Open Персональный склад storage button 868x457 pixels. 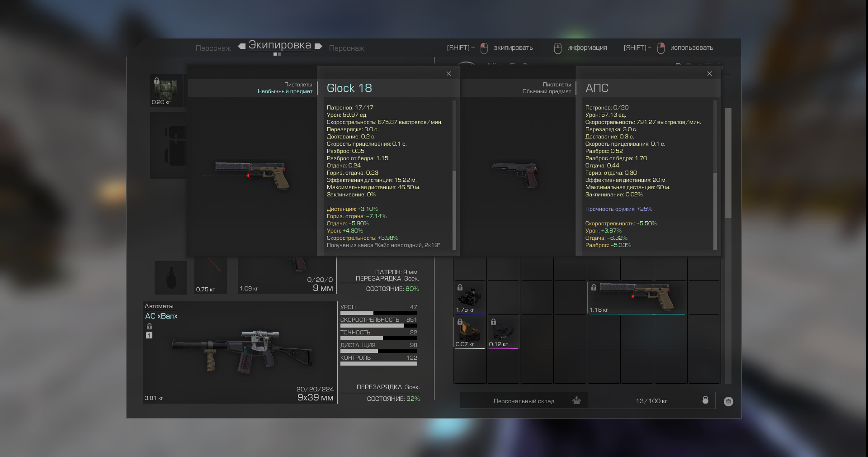point(524,401)
